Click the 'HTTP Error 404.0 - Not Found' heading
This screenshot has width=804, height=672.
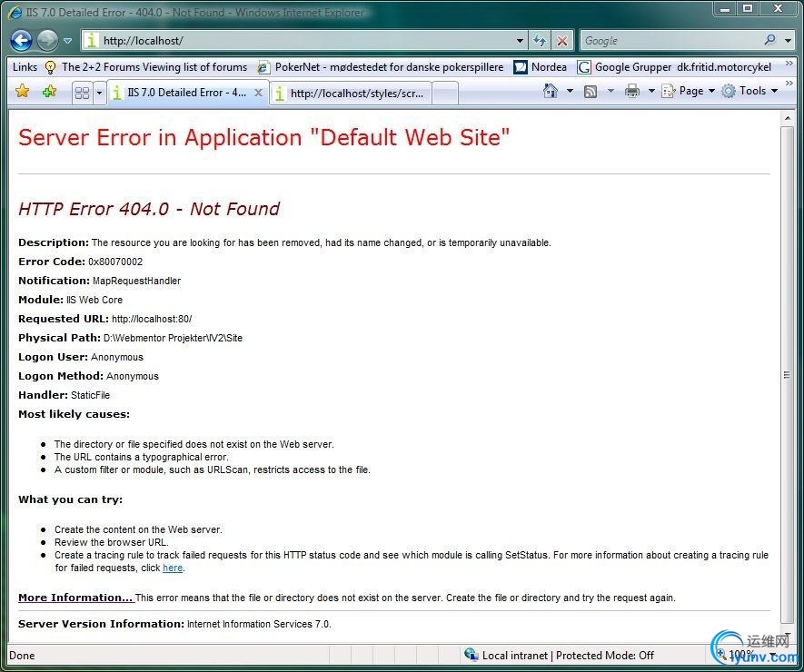(149, 209)
